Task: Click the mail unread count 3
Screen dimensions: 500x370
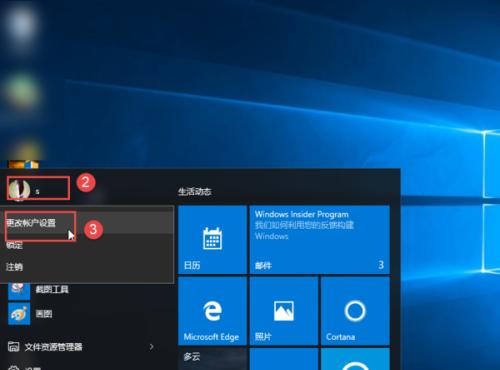Action: point(381,265)
